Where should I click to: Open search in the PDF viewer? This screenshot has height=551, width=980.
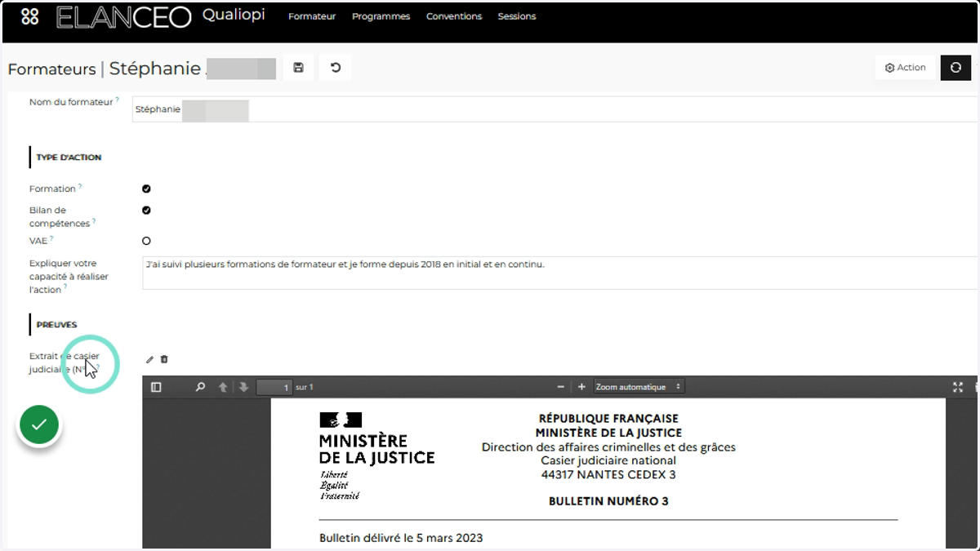point(200,387)
